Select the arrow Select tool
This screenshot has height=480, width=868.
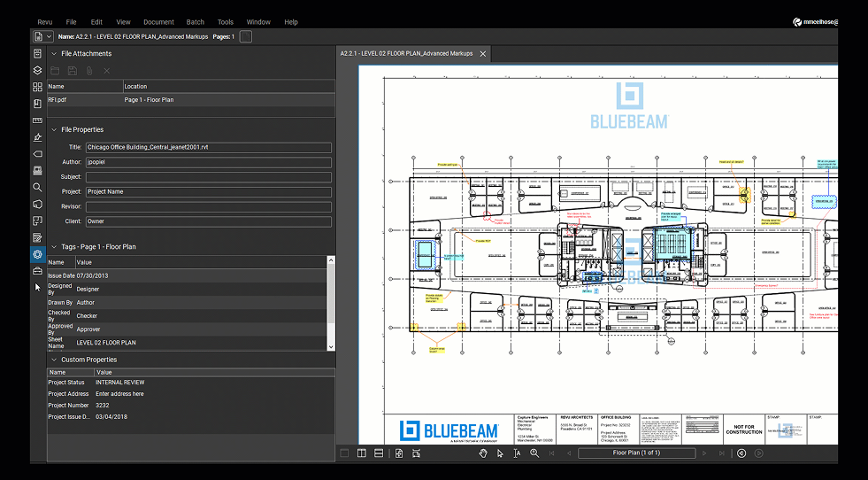coord(501,453)
